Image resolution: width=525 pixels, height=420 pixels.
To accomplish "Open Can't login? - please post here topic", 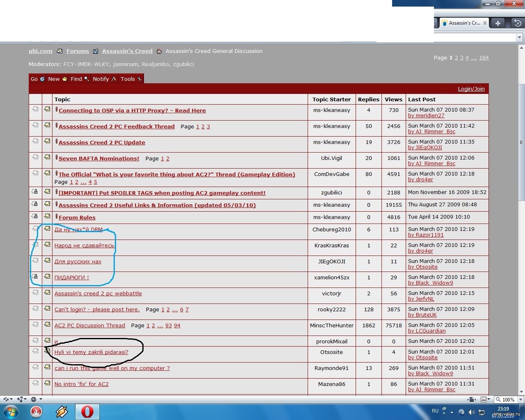I will point(97,309).
